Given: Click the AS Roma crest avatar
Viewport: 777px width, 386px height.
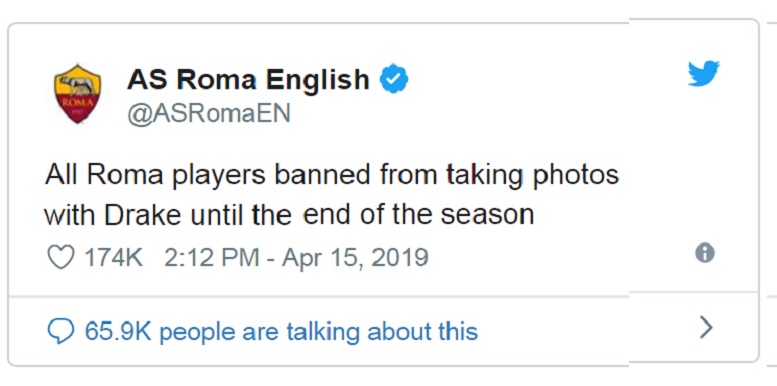Looking at the screenshot, I should pyautogui.click(x=77, y=94).
